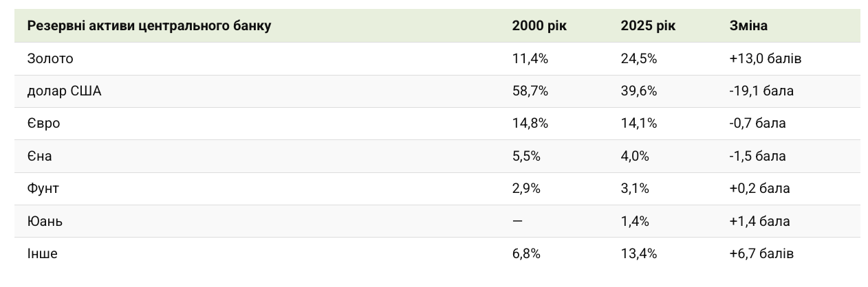Click the '-1,5 бала' cell for Єна
The height and width of the screenshot is (287, 868).
[x=758, y=157]
